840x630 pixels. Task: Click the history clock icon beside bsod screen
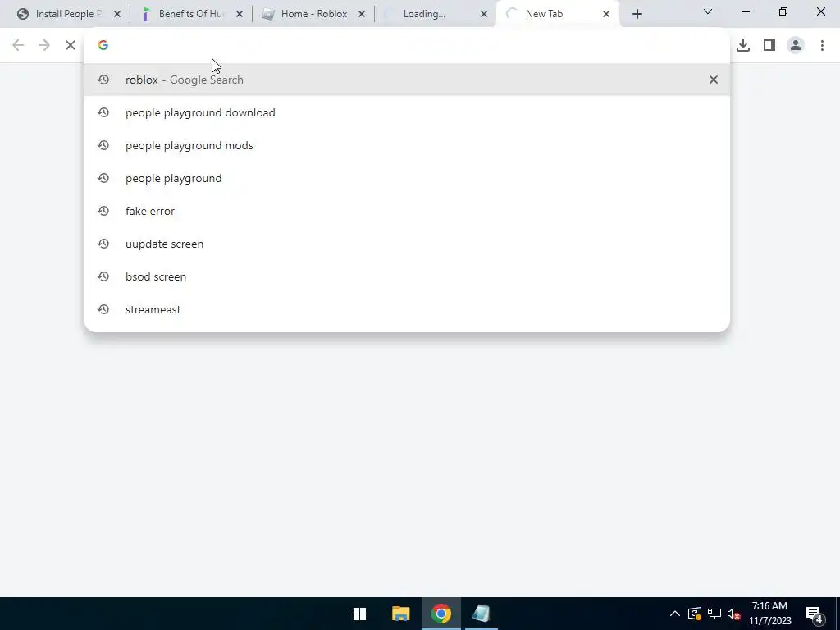pos(103,276)
